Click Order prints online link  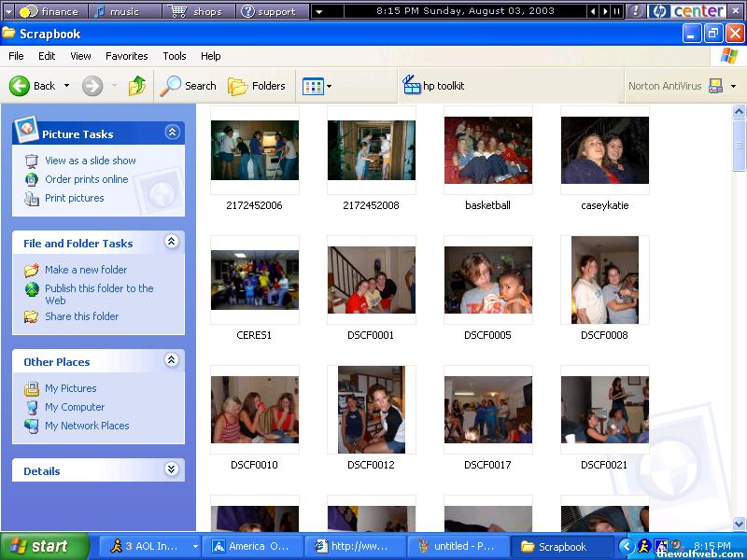point(86,179)
